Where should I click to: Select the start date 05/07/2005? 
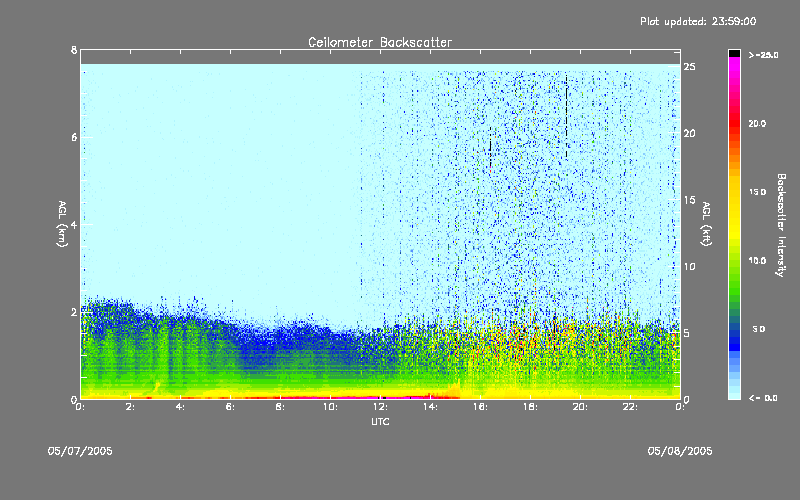pos(80,451)
